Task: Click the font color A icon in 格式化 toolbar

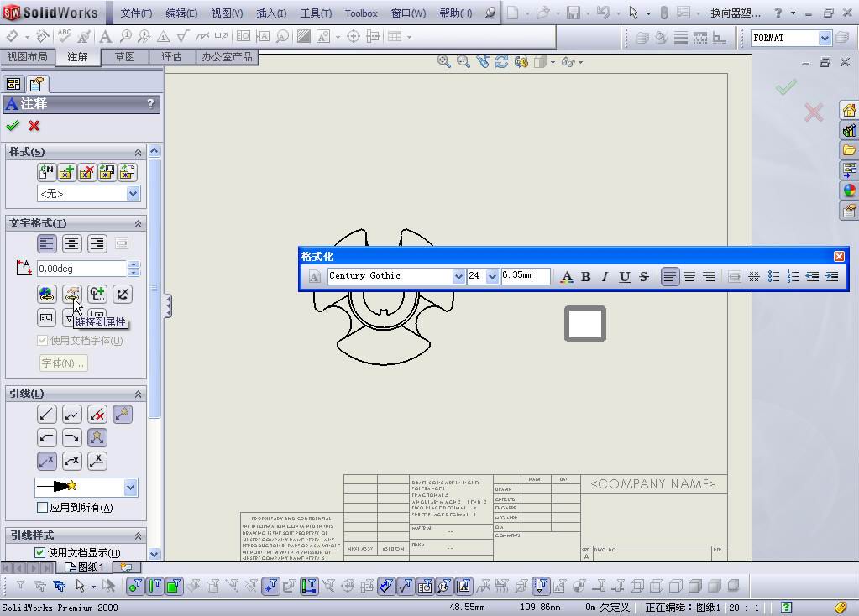Action: (567, 276)
